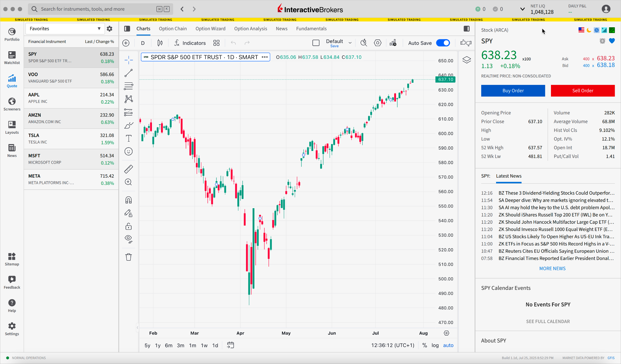
Task: Open MORE NEWS link for SPY
Action: click(x=552, y=268)
